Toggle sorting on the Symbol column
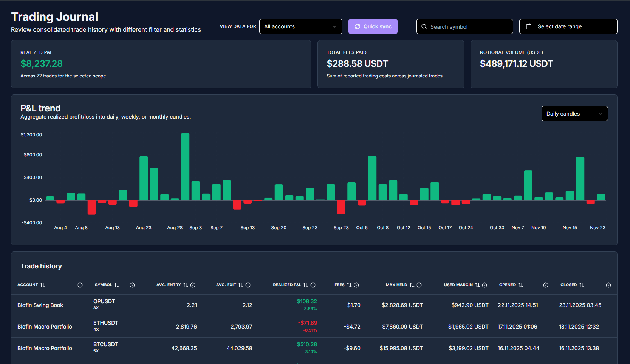Image resolution: width=630 pixels, height=364 pixels. tap(117, 285)
